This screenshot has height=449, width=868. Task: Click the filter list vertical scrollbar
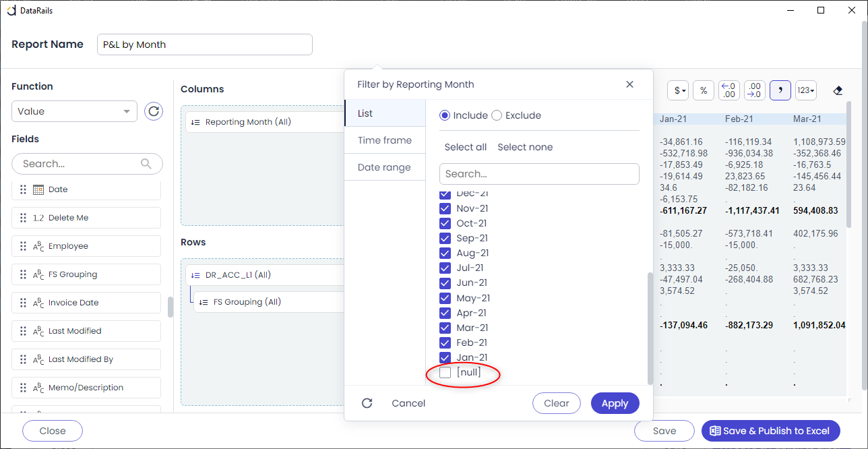click(x=650, y=328)
